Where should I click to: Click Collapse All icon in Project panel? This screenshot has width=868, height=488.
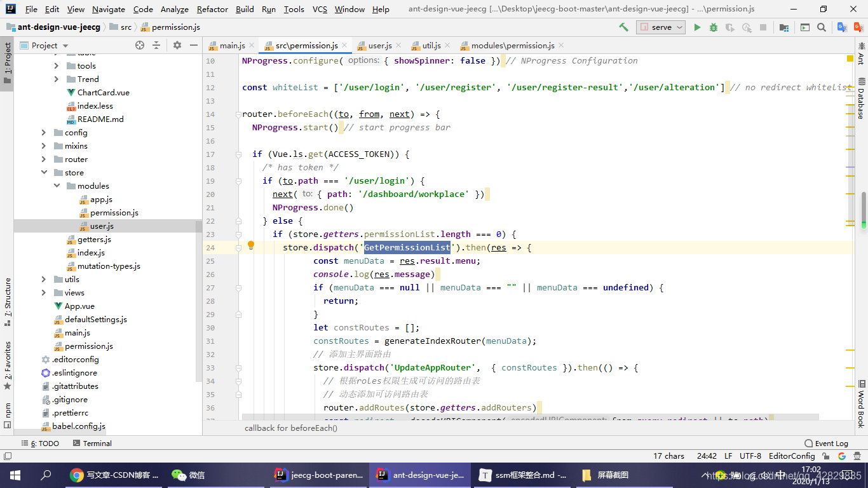point(156,45)
